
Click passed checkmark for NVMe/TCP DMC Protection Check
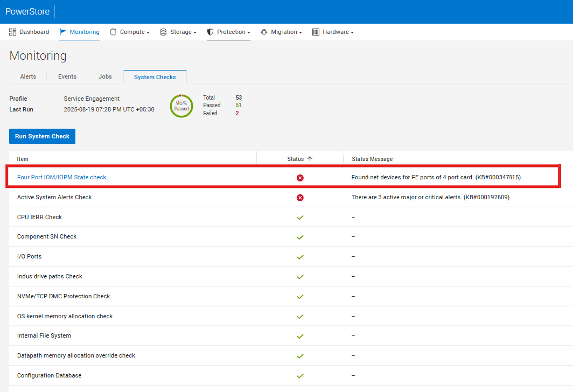tap(300, 297)
